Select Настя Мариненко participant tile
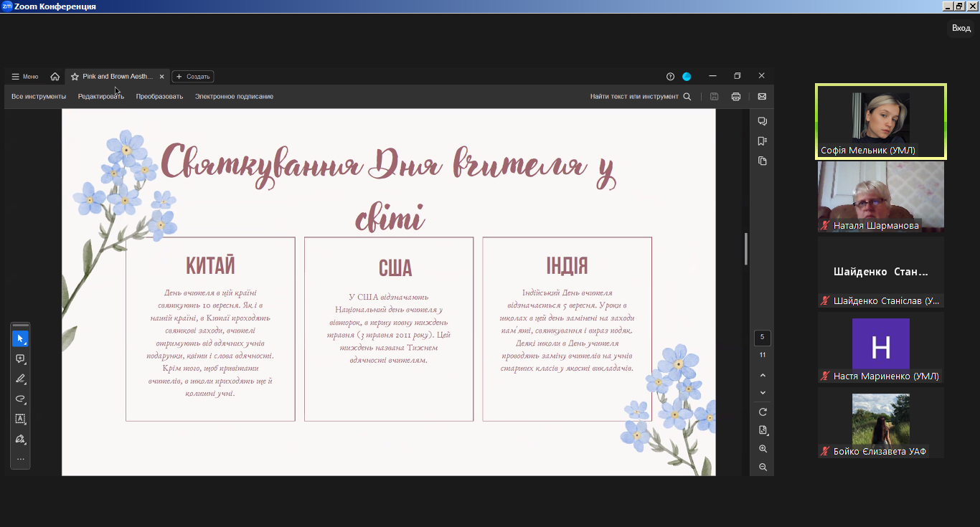The width and height of the screenshot is (980, 527). click(881, 348)
